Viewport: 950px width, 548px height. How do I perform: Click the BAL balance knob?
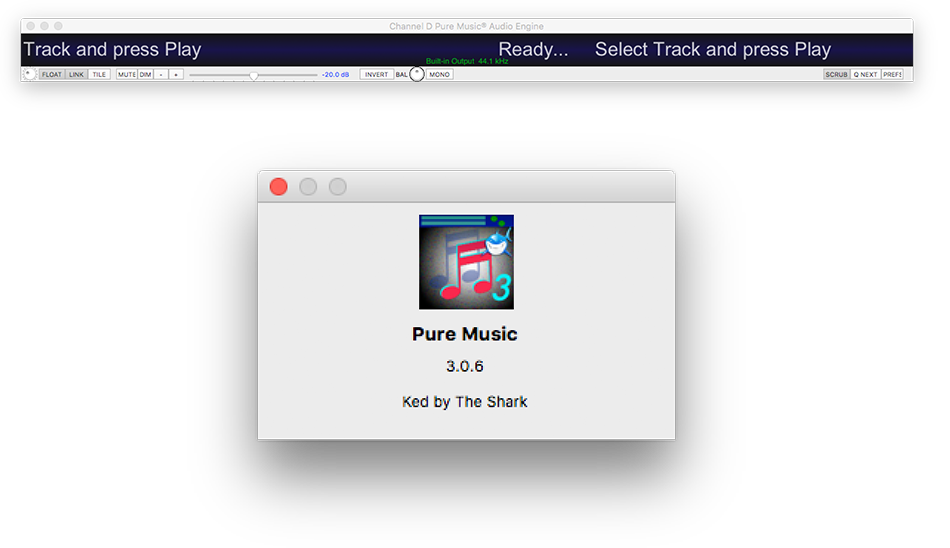tap(417, 74)
